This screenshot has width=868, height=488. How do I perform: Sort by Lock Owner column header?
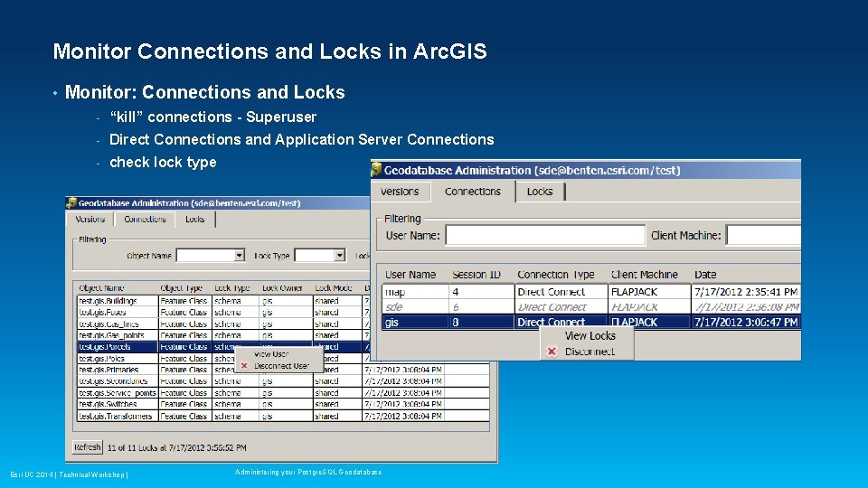(x=282, y=287)
